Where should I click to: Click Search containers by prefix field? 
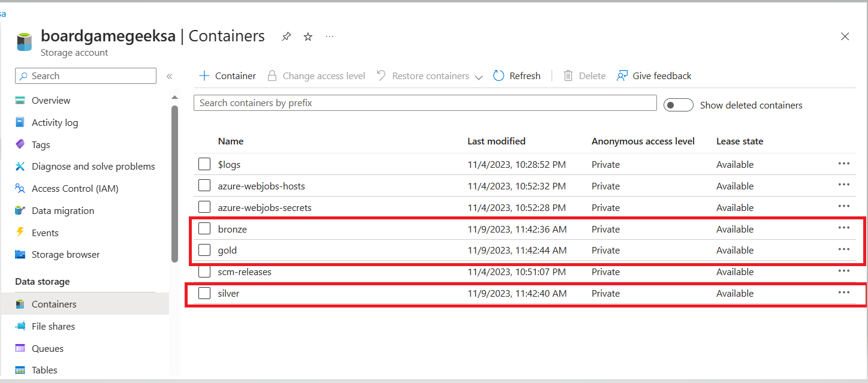point(425,102)
